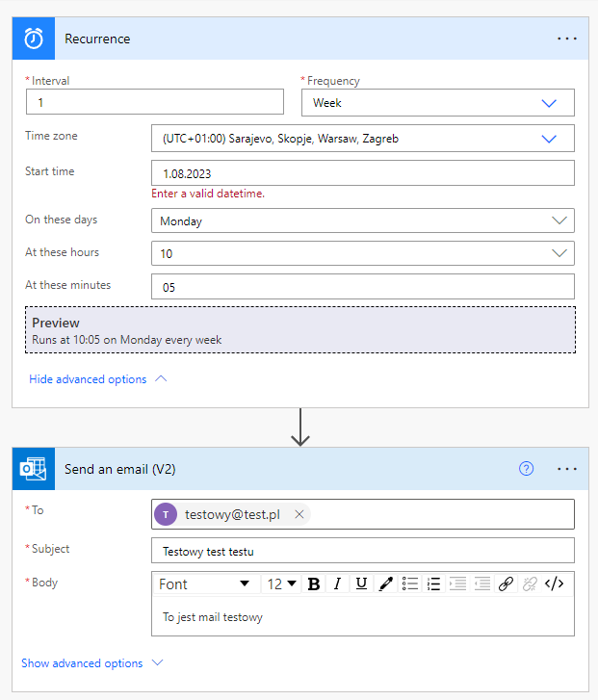Open the text highlight color picker

[x=386, y=583]
